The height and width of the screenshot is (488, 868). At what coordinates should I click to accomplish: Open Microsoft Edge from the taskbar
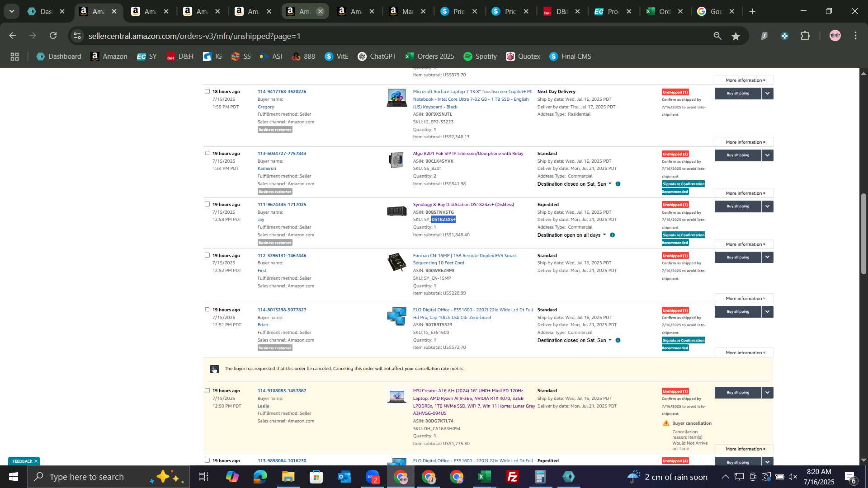(260, 477)
